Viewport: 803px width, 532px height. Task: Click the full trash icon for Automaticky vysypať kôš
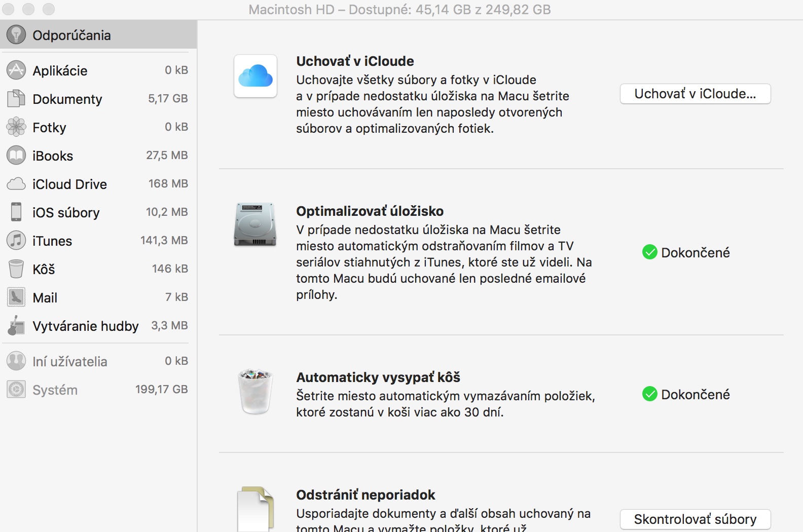[255, 391]
